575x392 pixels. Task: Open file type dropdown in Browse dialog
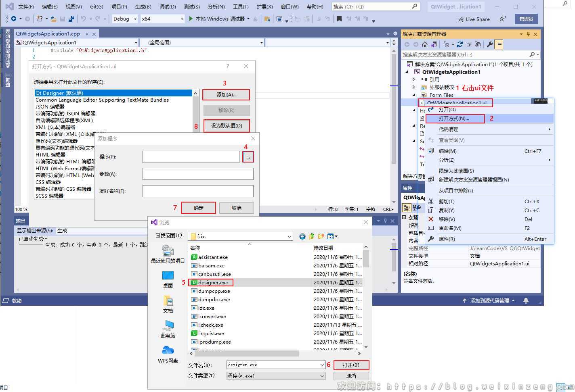pos(322,376)
